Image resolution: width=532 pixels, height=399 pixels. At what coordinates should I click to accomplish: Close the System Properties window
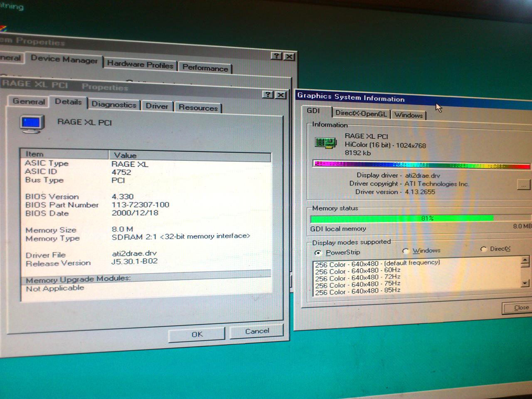[x=289, y=56]
